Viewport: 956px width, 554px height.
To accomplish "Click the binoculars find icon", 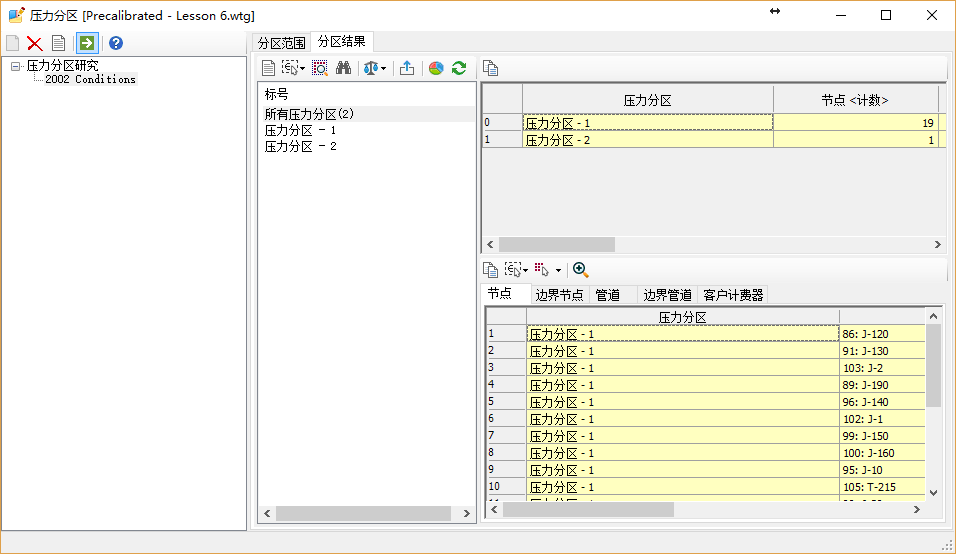I will click(x=344, y=68).
